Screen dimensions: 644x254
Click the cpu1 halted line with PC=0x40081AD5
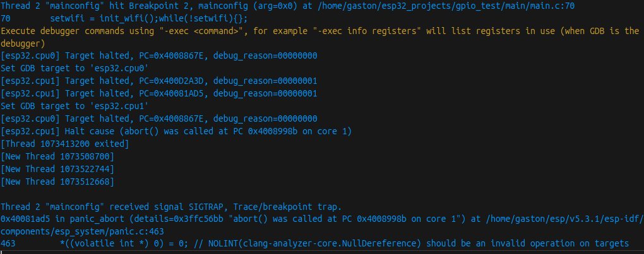click(x=159, y=93)
